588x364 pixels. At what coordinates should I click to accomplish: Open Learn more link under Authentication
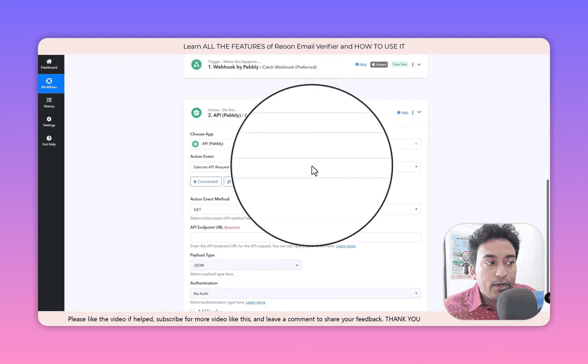coord(255,302)
